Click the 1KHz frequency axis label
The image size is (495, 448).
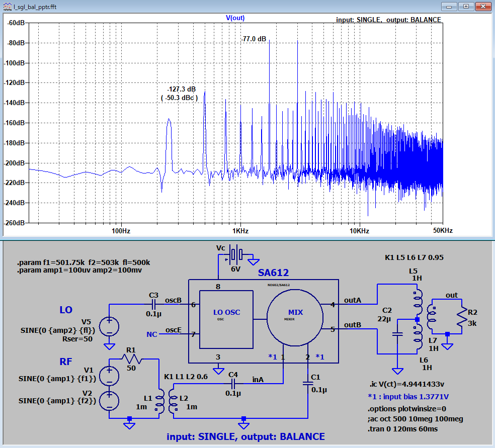coord(240,231)
